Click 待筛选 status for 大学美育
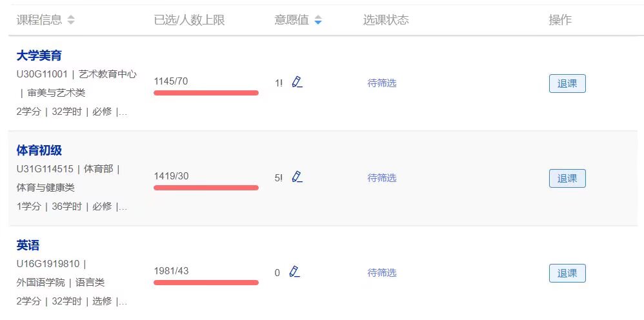The height and width of the screenshot is (320, 644). click(x=382, y=83)
